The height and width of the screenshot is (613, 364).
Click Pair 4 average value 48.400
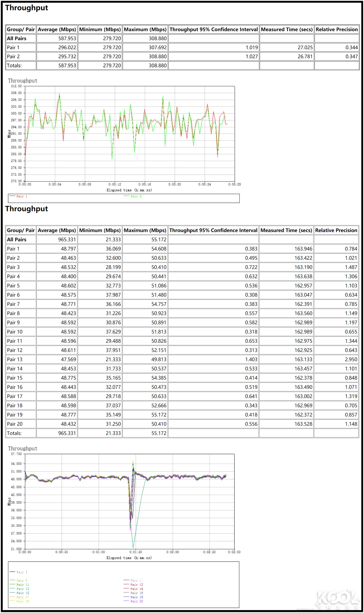68,276
